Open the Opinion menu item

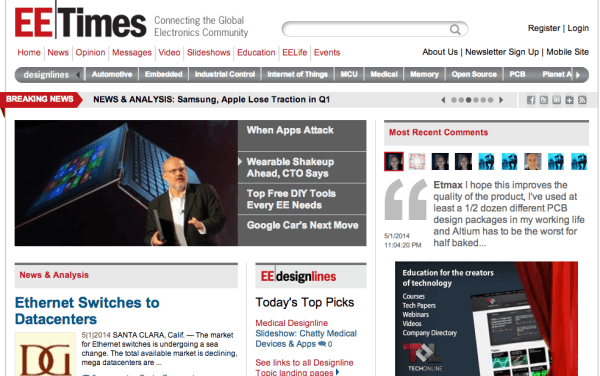click(90, 52)
